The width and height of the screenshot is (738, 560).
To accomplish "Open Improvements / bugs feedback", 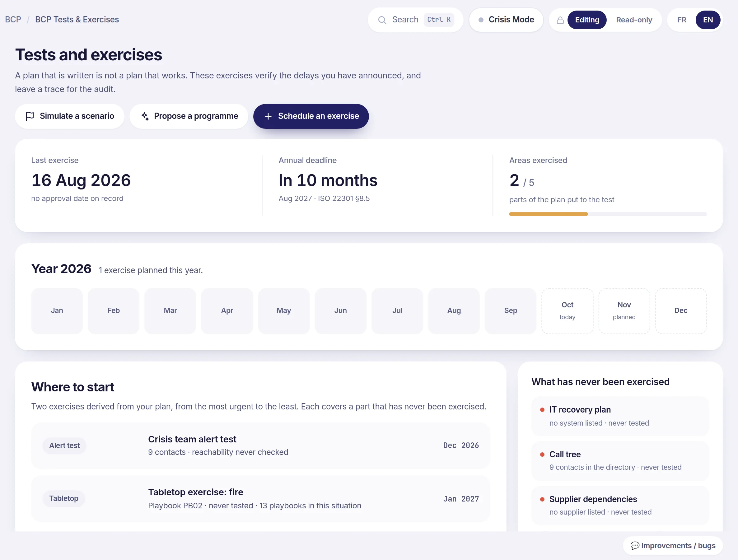I will [673, 546].
